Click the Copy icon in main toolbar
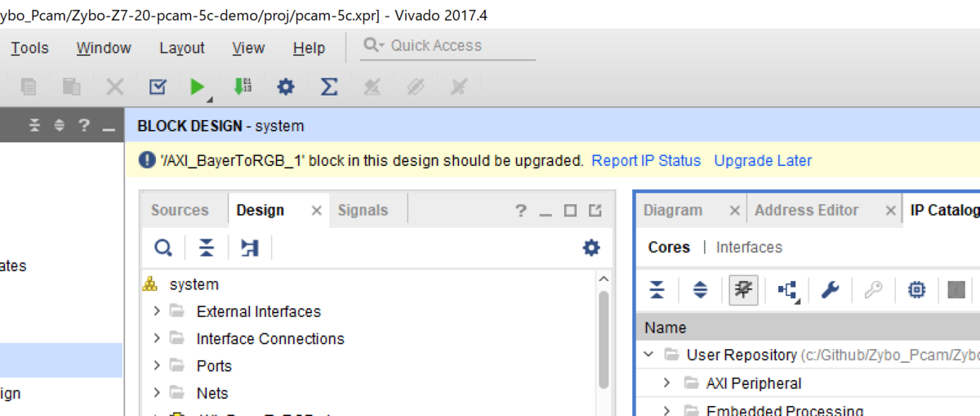Screen dimensions: 980x416 [x=29, y=86]
